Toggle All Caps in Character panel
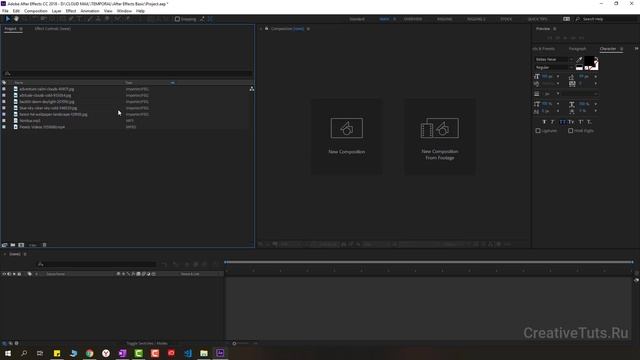Viewport: 640px width, 360px height. pyautogui.click(x=562, y=122)
